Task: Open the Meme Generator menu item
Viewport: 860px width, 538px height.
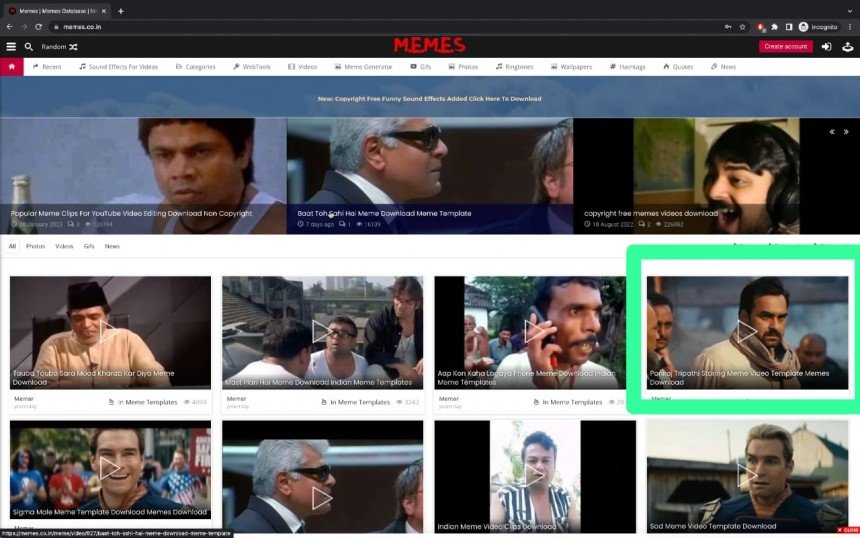Action: click(x=364, y=66)
